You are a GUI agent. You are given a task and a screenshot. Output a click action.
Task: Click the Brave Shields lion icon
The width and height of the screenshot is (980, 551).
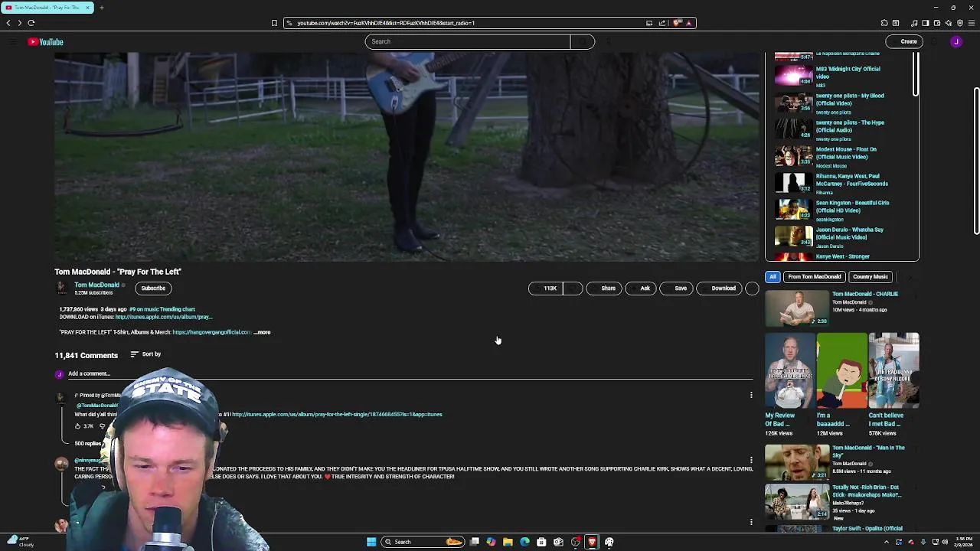click(x=677, y=23)
